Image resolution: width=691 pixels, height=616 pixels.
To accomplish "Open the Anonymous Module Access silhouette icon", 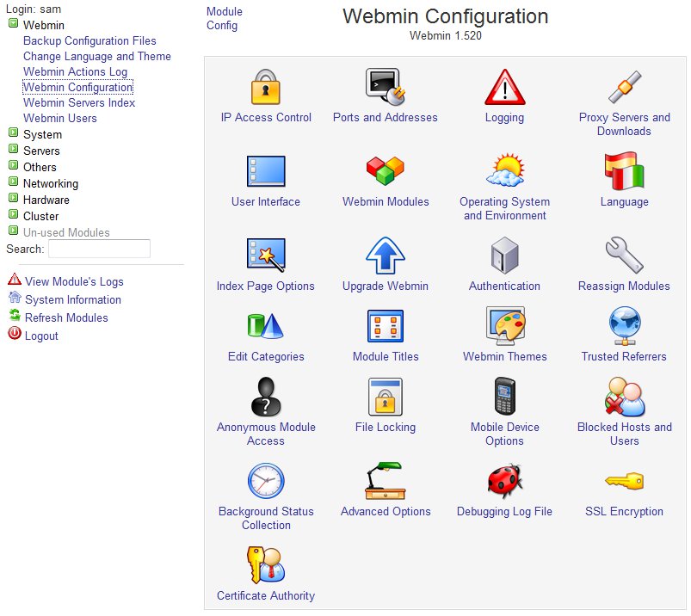I will tap(266, 397).
